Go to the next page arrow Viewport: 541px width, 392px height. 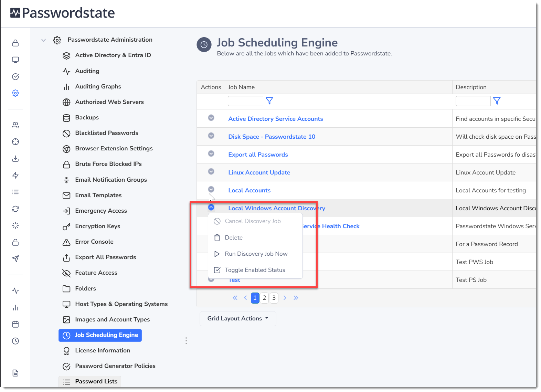(x=285, y=298)
